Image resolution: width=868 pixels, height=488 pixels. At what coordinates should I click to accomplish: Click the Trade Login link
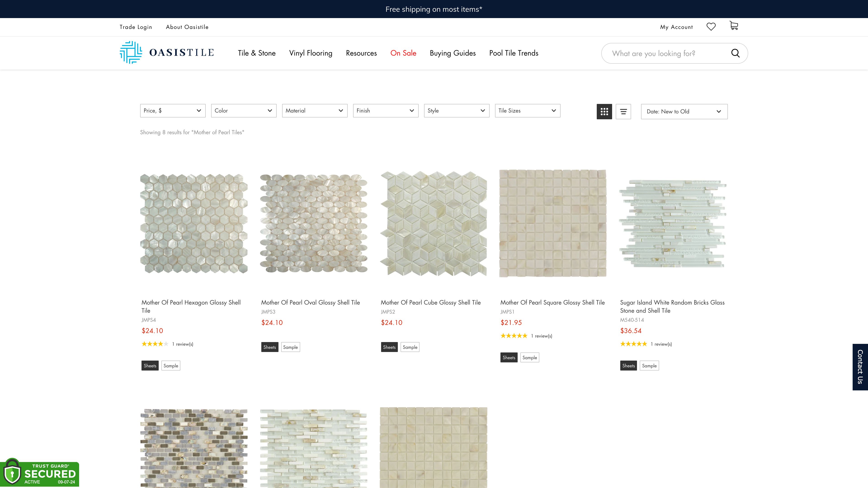click(135, 27)
